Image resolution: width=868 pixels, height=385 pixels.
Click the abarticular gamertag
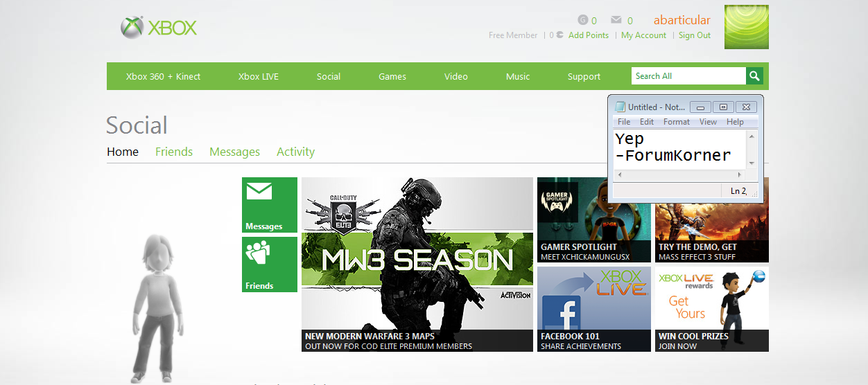[x=682, y=20]
